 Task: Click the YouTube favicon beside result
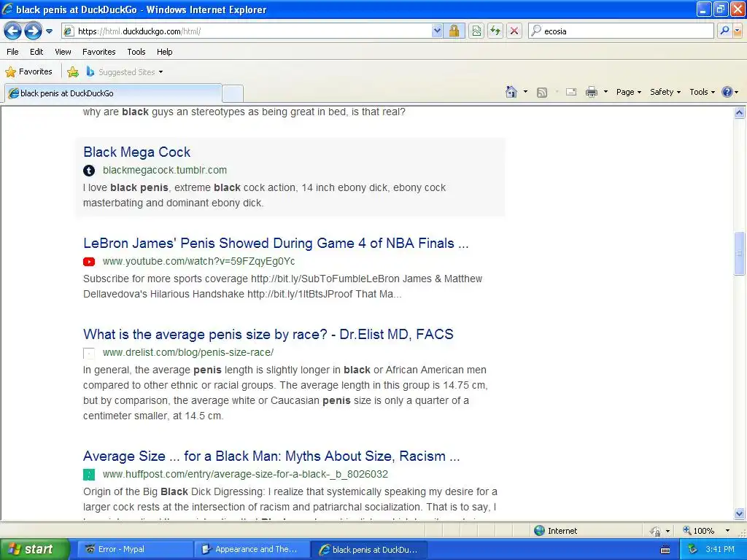(89, 262)
